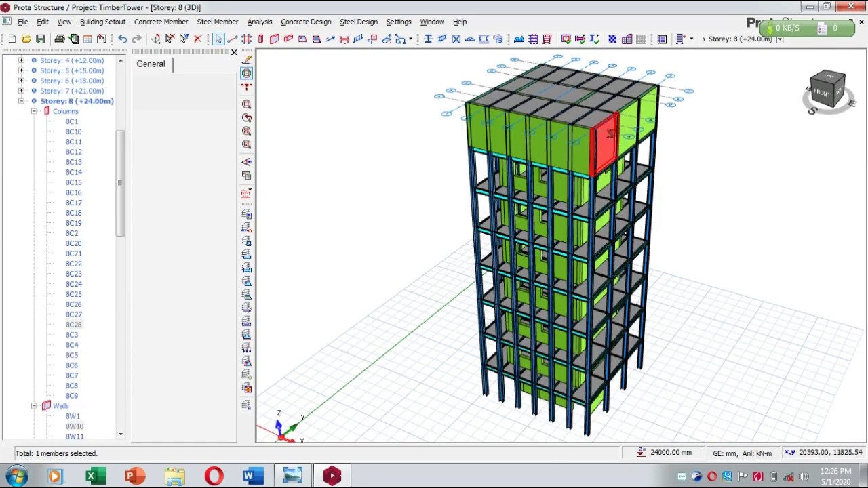Image resolution: width=868 pixels, height=488 pixels.
Task: Undo the last action
Action: coord(122,39)
